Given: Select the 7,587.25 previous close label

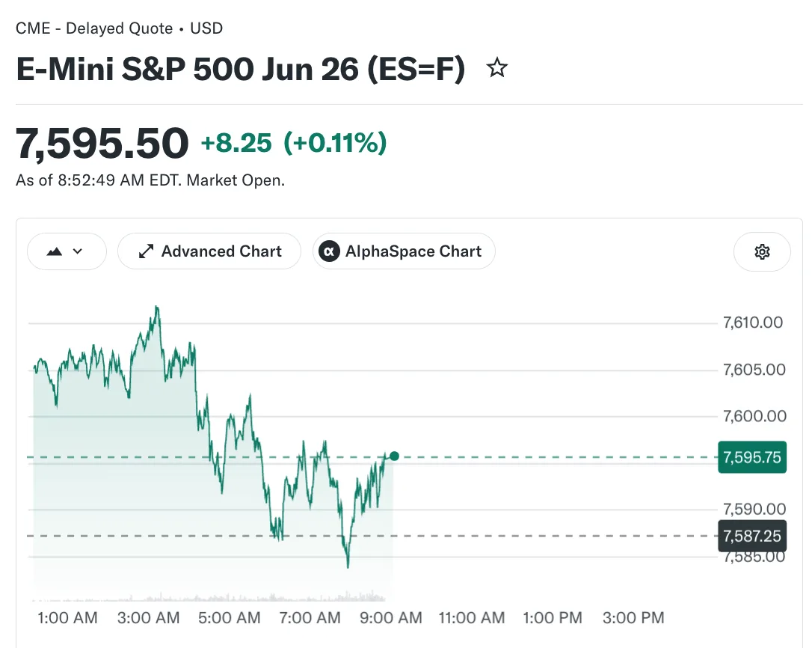Looking at the screenshot, I should click(x=752, y=536).
